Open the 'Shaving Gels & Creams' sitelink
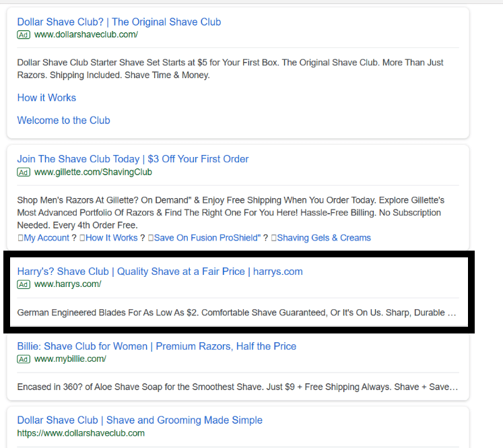This screenshot has height=448, width=503. pyautogui.click(x=324, y=238)
